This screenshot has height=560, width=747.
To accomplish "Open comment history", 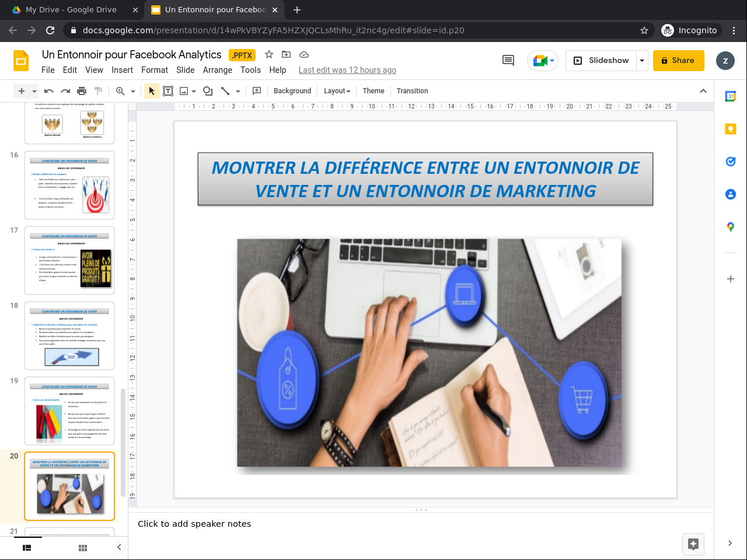I will tap(508, 61).
